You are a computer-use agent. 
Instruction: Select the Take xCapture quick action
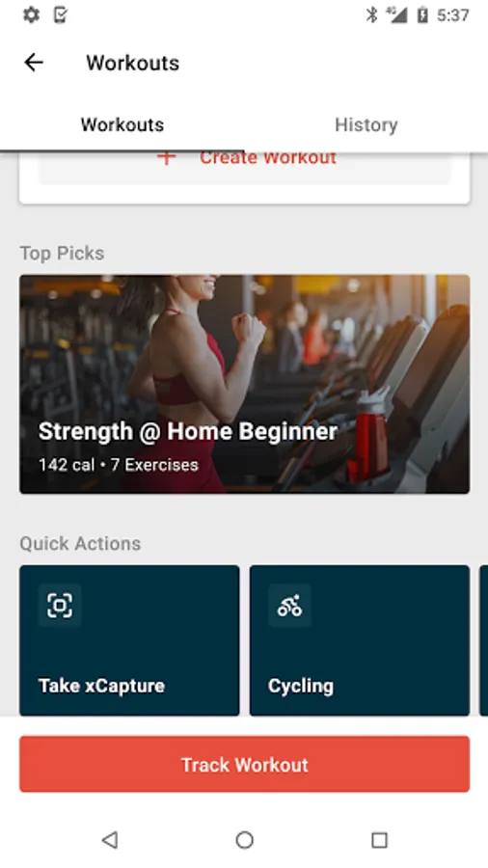[x=129, y=640]
